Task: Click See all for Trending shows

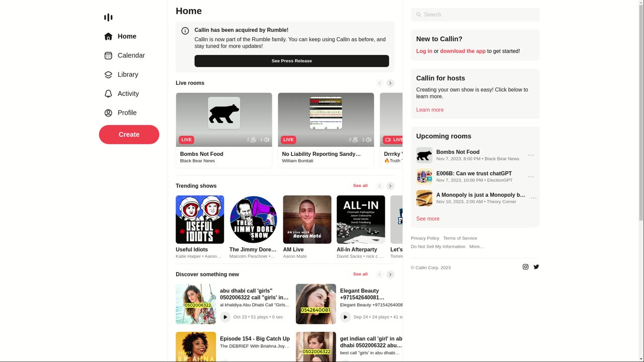Action: coord(360,186)
